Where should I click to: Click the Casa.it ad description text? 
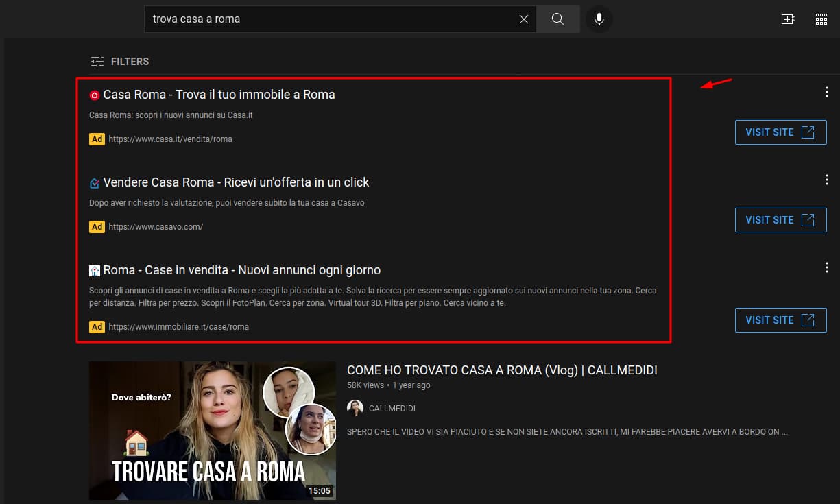coord(171,115)
